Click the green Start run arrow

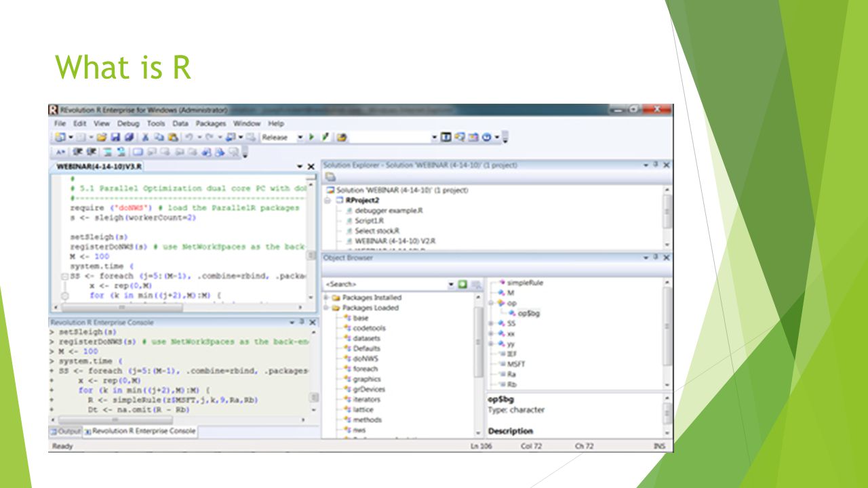click(x=311, y=137)
